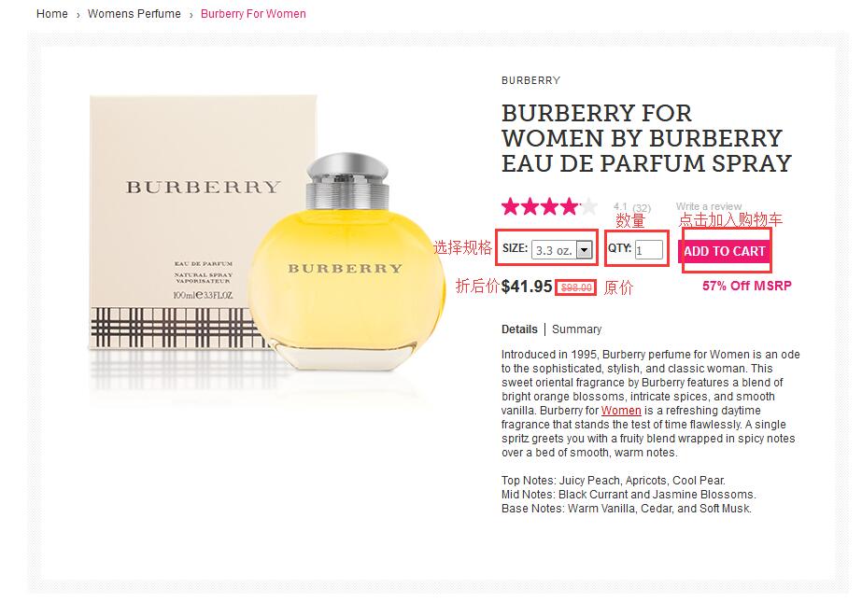862x616 pixels.
Task: Click the fourth pink rating star
Action: [569, 206]
